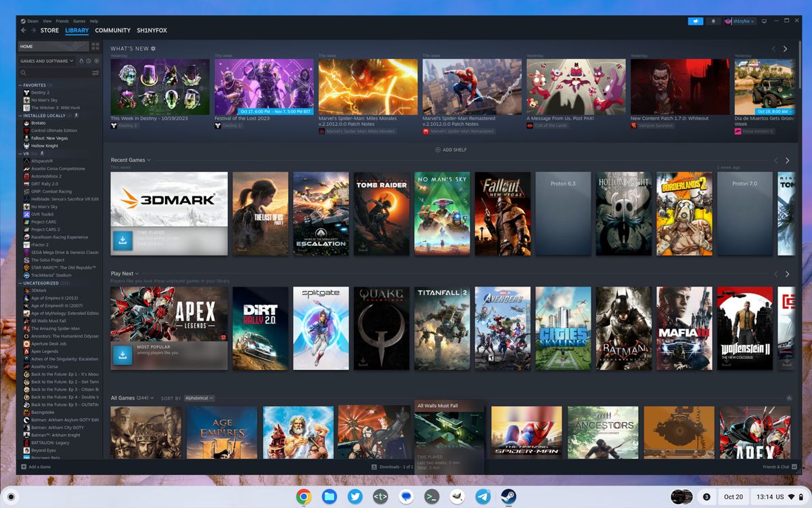Sort sidebar by recent activity clock icon
812x508 pixels.
[89, 61]
